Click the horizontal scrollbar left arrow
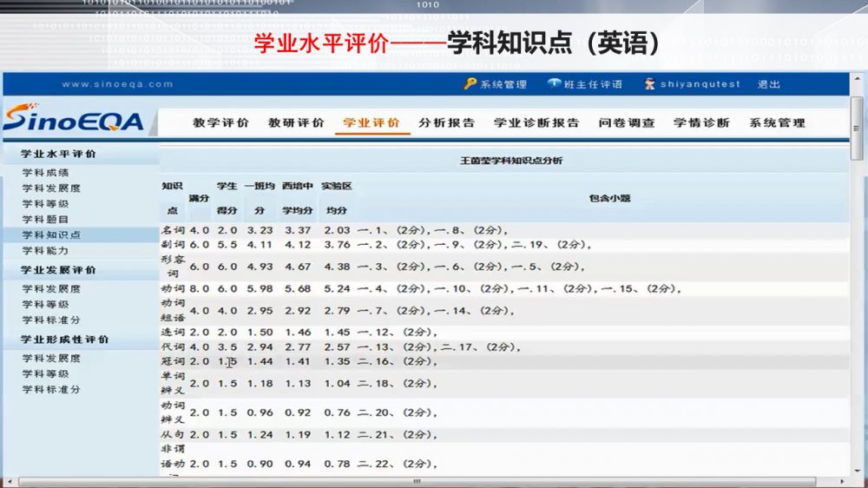868x488 pixels. [x=9, y=481]
